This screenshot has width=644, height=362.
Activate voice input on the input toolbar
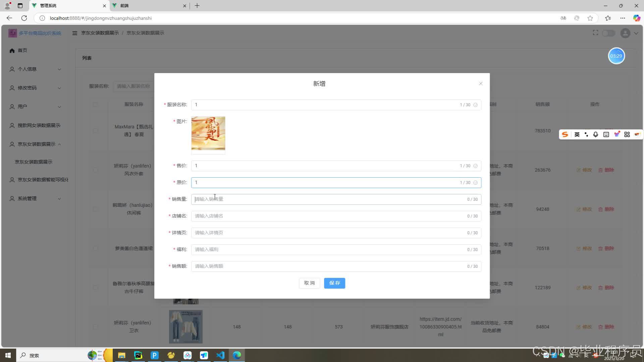[x=596, y=134]
